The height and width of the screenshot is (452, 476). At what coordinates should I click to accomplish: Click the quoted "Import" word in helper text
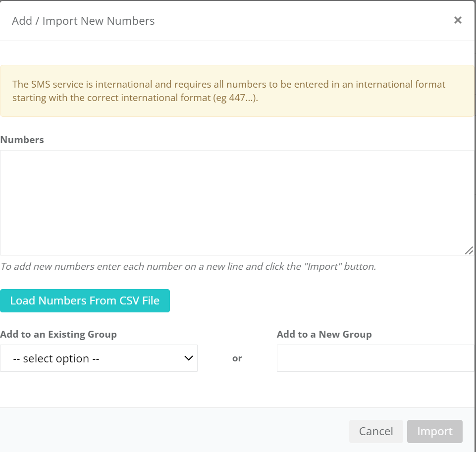click(x=320, y=266)
